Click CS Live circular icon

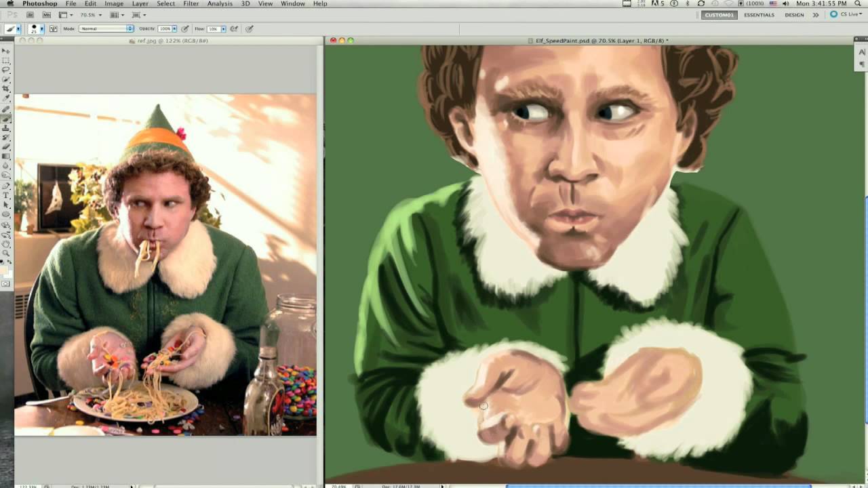(833, 14)
